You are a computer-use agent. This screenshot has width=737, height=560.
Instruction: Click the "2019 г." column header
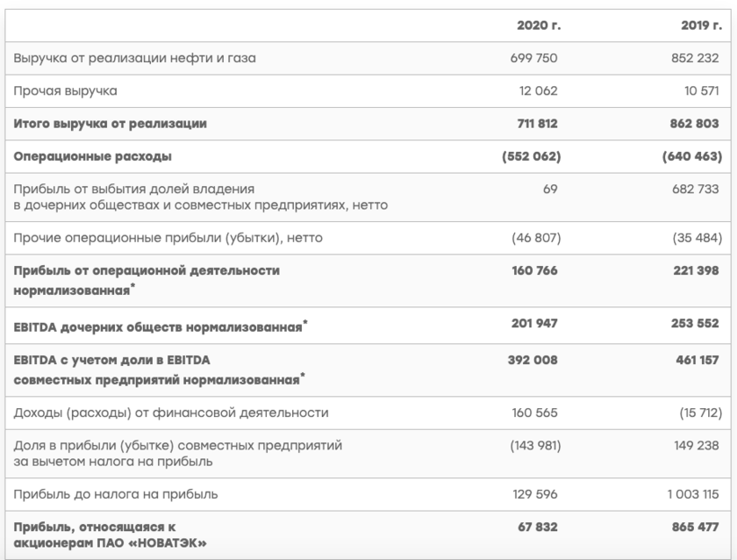coord(698,27)
